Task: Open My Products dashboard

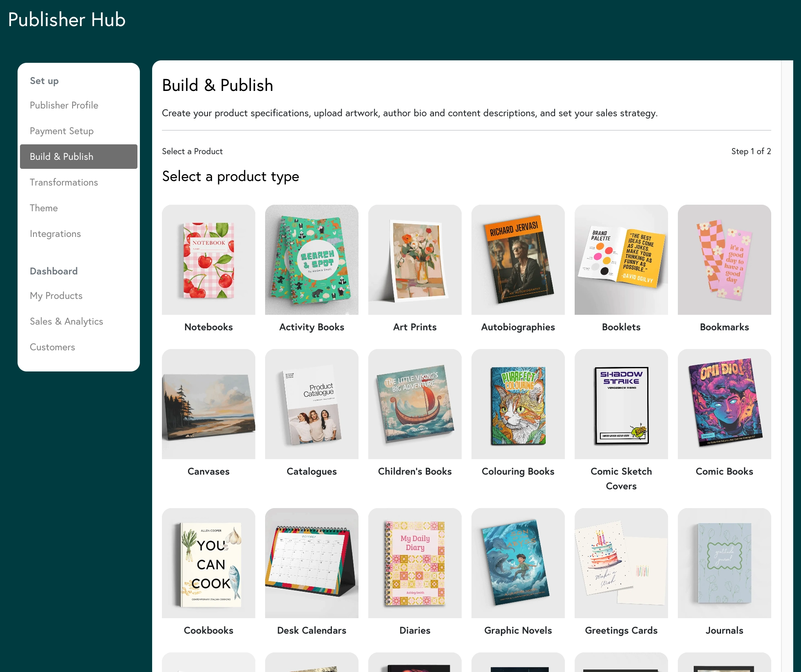Action: pyautogui.click(x=56, y=296)
